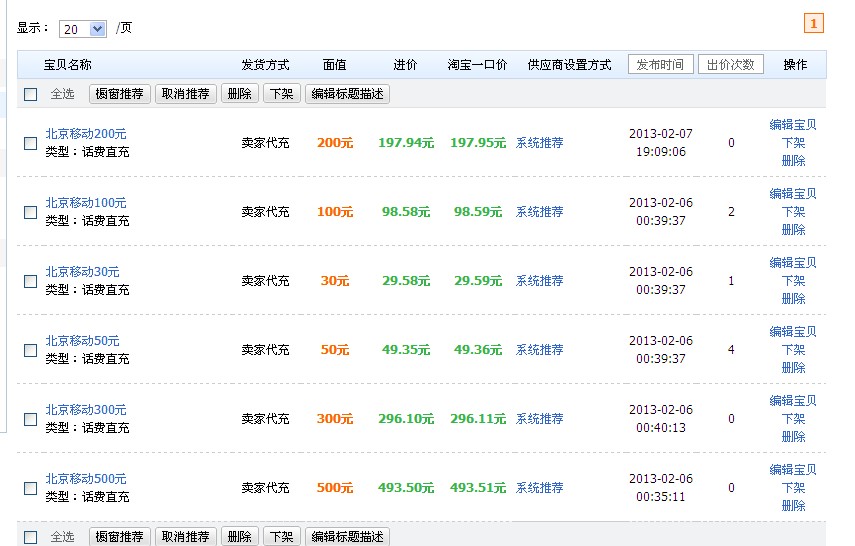Click 编辑宝贝 for 北京移动50元
The width and height of the screenshot is (855, 546).
coord(793,332)
